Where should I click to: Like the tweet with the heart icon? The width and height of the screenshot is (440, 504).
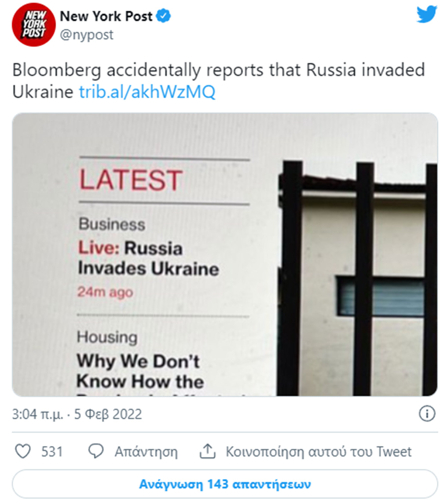[22, 452]
